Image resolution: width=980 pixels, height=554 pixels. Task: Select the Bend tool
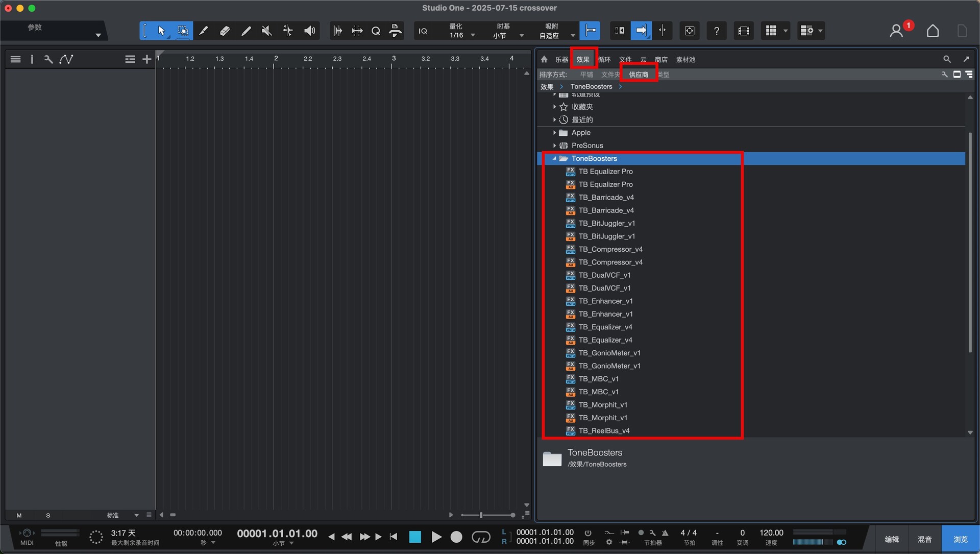pos(288,31)
